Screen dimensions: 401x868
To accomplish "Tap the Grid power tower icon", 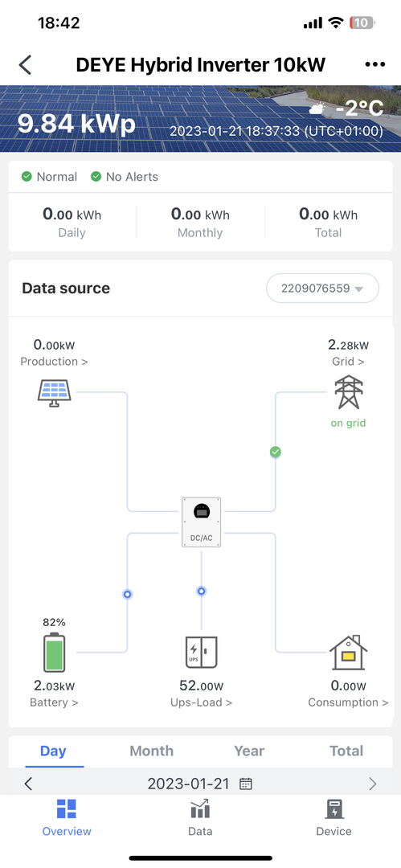I will [349, 392].
